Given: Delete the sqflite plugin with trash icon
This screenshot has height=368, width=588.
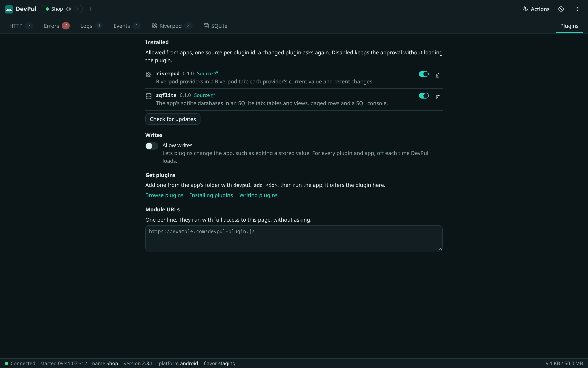Looking at the screenshot, I should click(x=438, y=97).
